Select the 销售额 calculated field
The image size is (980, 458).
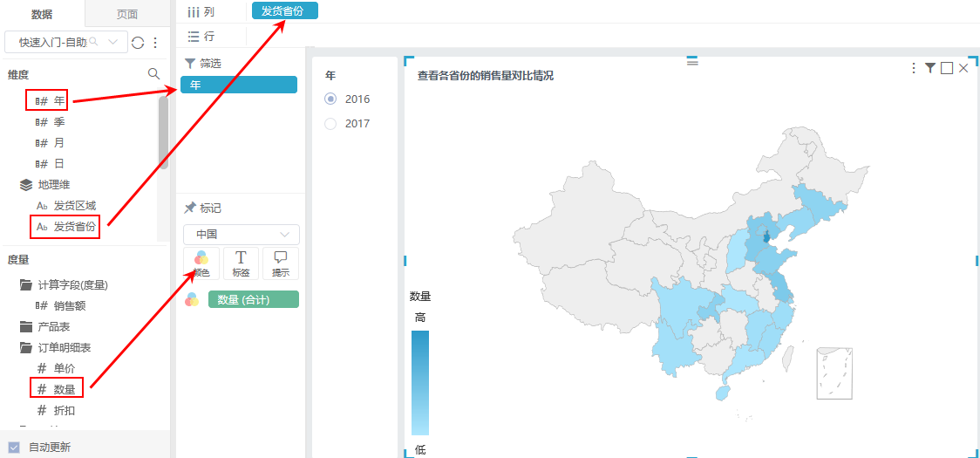pos(61,306)
